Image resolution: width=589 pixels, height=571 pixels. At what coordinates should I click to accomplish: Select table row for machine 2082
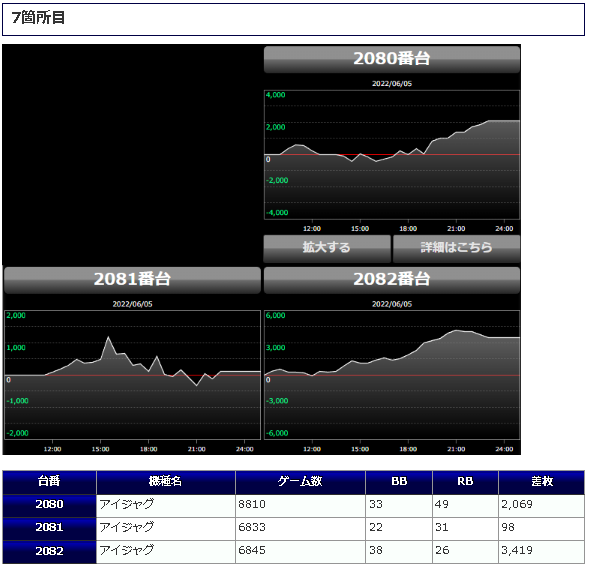(x=293, y=552)
